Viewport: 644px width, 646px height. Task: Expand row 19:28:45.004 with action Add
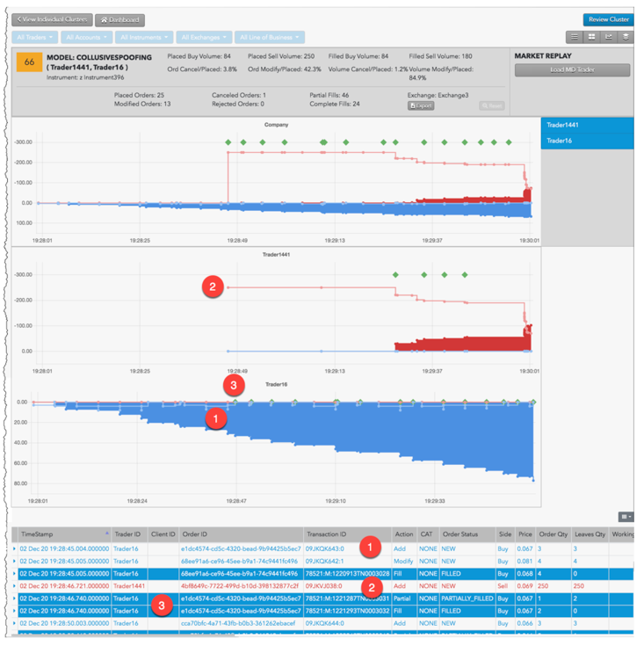(x=14, y=548)
